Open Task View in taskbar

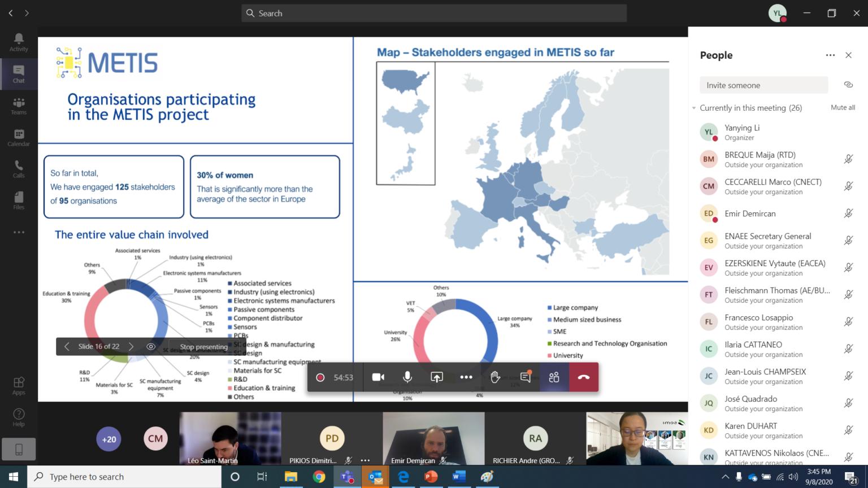tap(262, 477)
